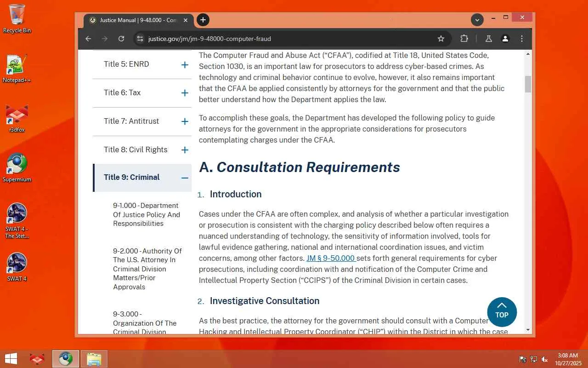The height and width of the screenshot is (368, 588).
Task: Click the TOP back-to-top button
Action: click(502, 312)
